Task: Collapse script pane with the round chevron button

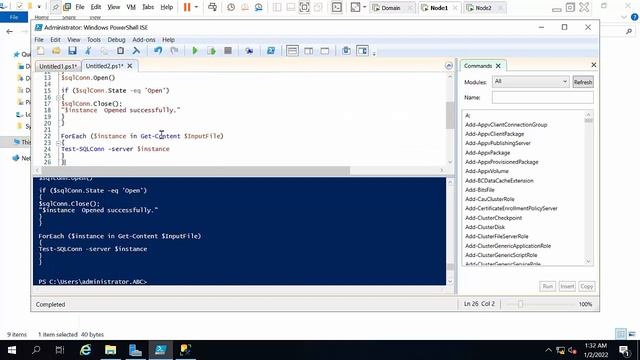Action: [449, 66]
